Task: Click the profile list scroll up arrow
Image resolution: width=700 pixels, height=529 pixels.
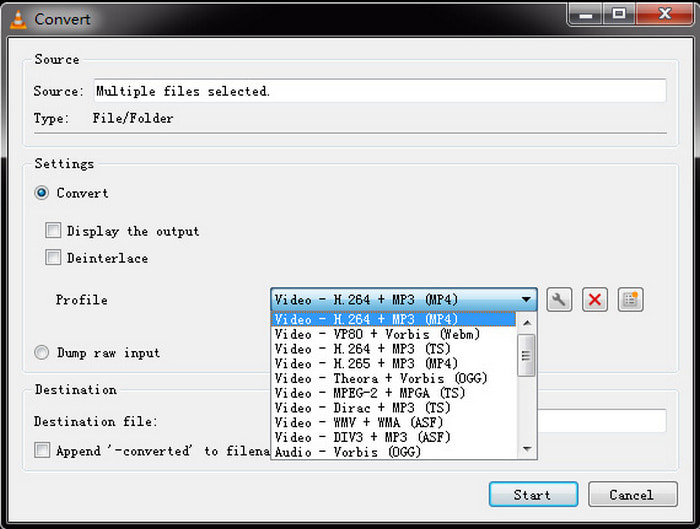Action: click(527, 322)
